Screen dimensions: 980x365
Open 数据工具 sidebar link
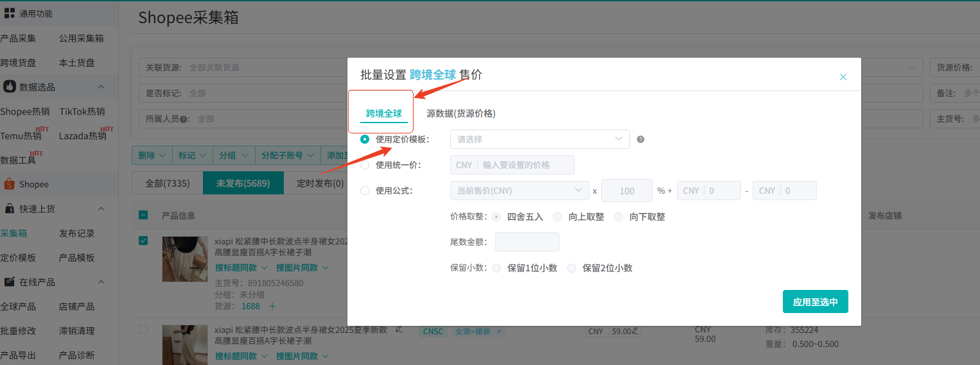click(x=18, y=160)
